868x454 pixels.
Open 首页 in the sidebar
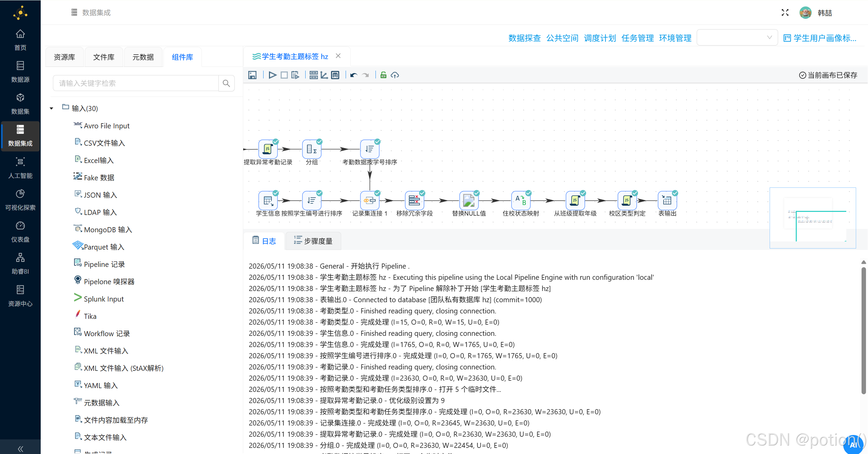[20, 40]
